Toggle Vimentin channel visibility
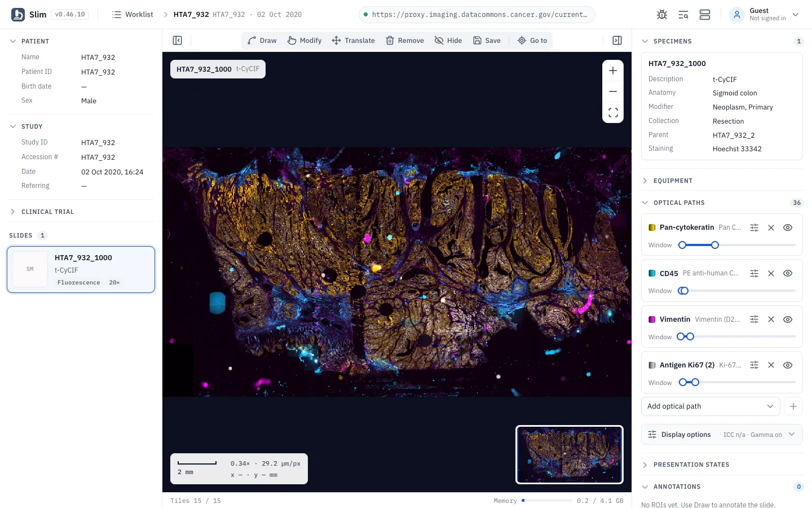812x508 pixels. pos(788,319)
